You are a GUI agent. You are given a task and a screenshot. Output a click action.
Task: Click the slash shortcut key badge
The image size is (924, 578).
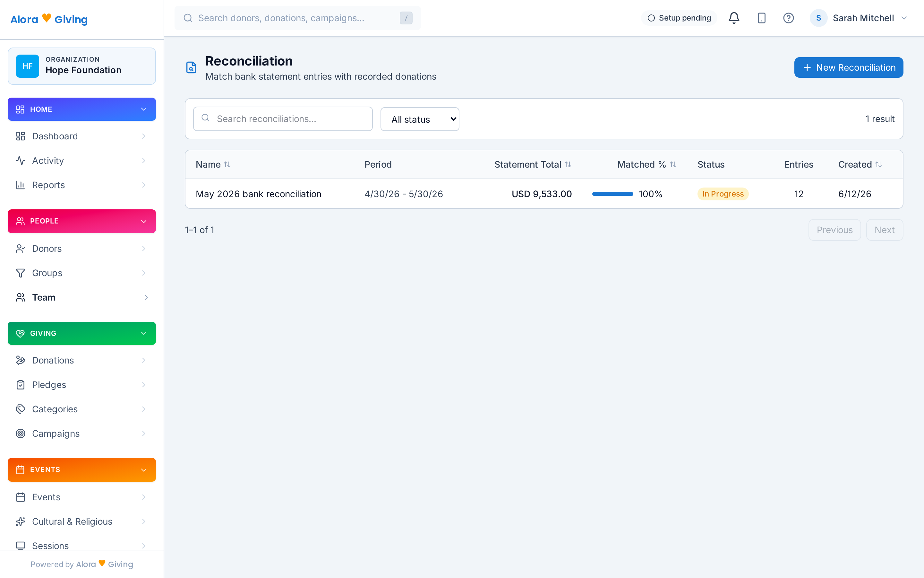pos(406,18)
